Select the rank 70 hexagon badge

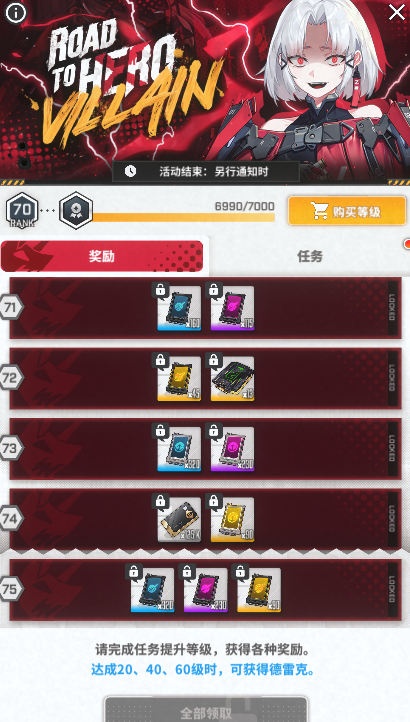[22, 211]
